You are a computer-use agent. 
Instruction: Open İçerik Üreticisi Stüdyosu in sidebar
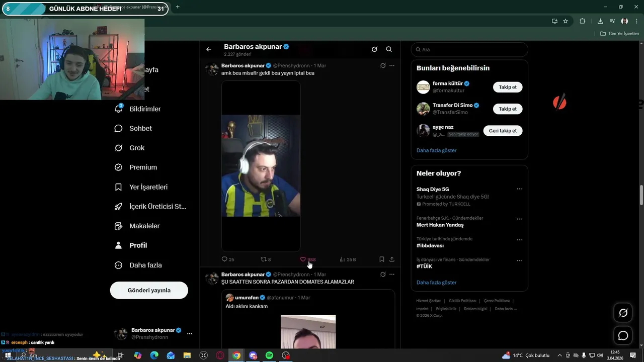pos(150,207)
